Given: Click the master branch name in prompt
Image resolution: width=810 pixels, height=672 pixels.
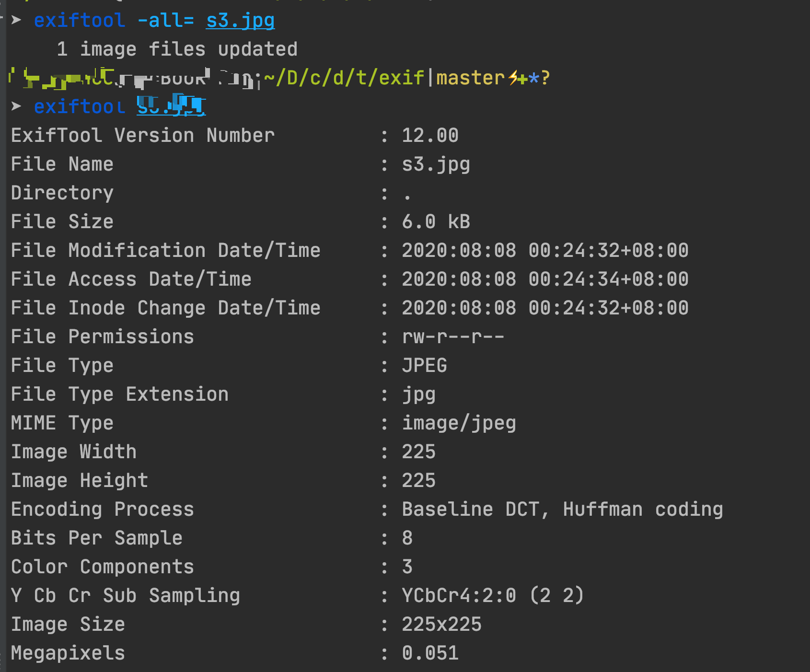Looking at the screenshot, I should 471,78.
